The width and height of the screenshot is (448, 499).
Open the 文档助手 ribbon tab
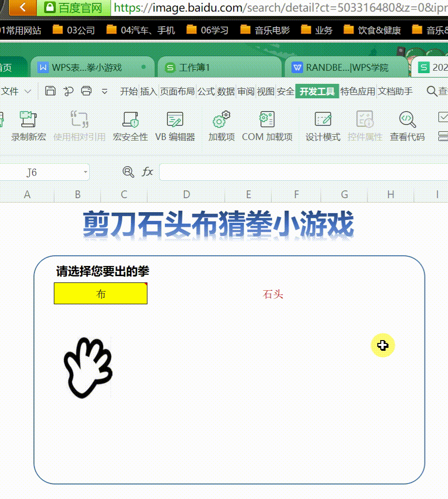pos(395,92)
